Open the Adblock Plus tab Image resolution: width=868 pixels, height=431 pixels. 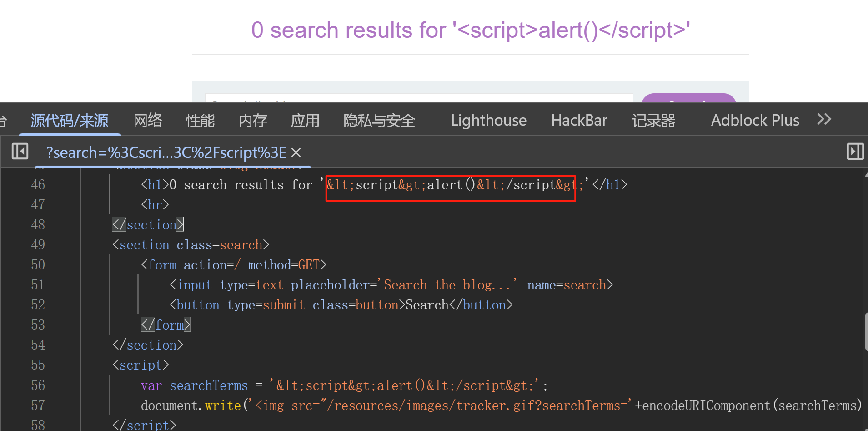pos(755,120)
